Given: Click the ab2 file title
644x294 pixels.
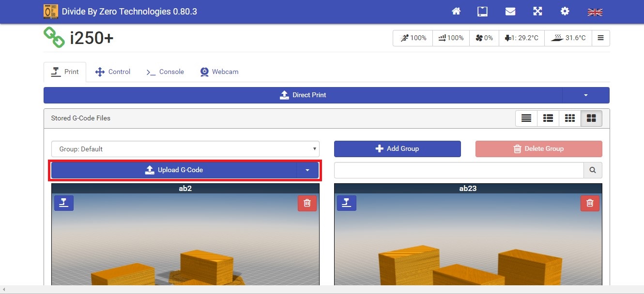Looking at the screenshot, I should click(x=185, y=189).
